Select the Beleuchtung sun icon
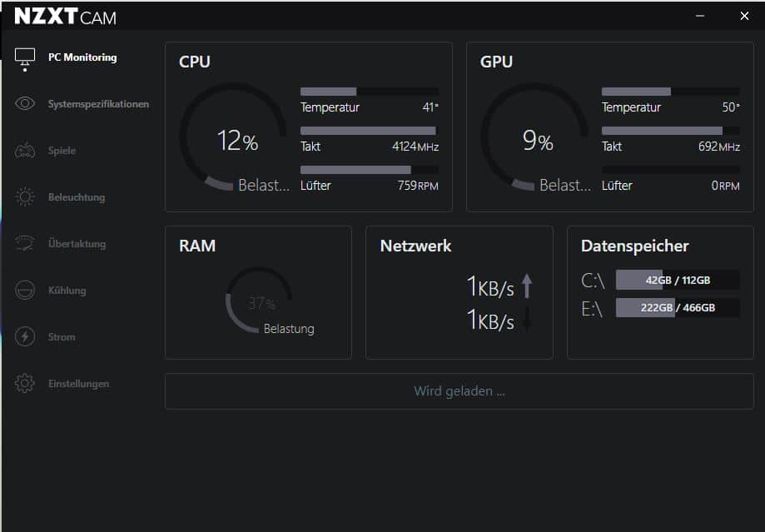The height and width of the screenshot is (532, 765). click(x=25, y=197)
